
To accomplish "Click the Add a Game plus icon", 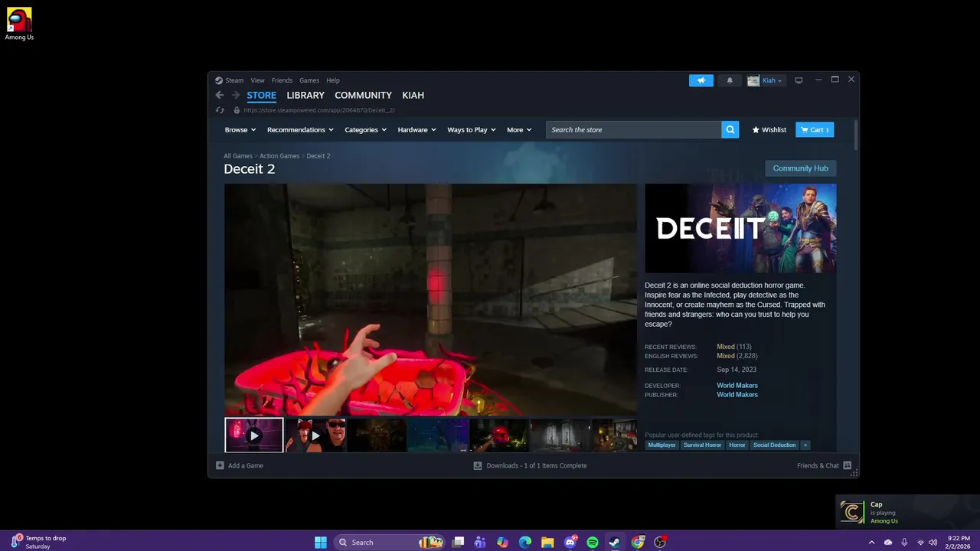I will (x=220, y=465).
